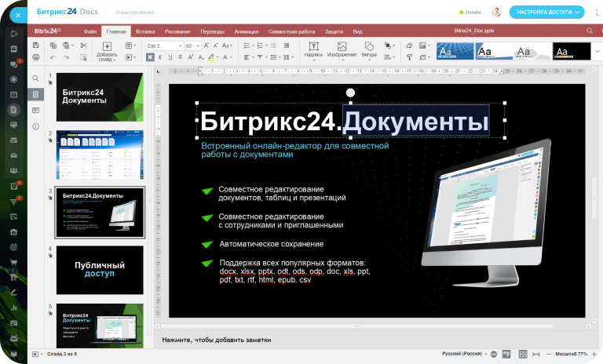Switch to the Вставка tab

tap(144, 31)
